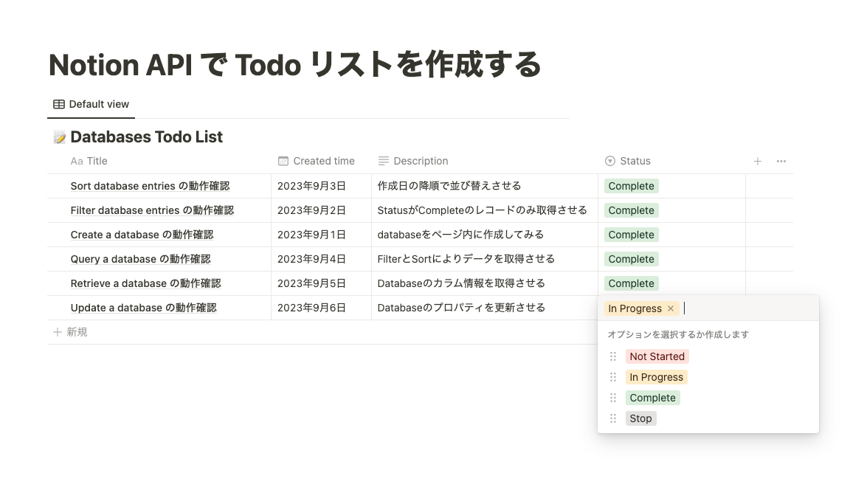Click the plus icon to add a column

(x=758, y=162)
